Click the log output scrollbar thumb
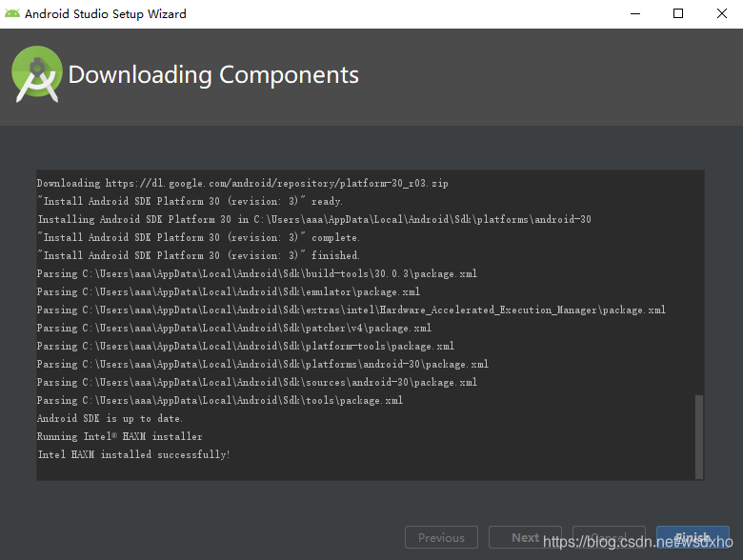The height and width of the screenshot is (560, 743). tap(699, 436)
